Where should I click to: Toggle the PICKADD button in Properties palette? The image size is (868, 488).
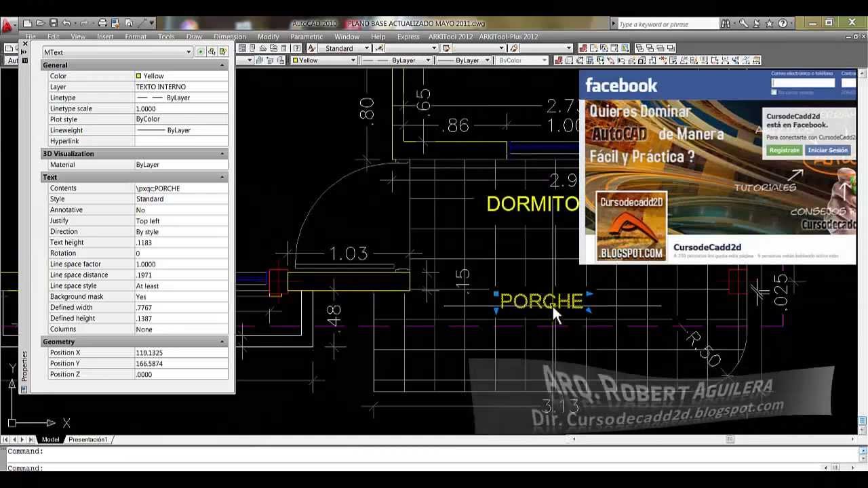[200, 52]
